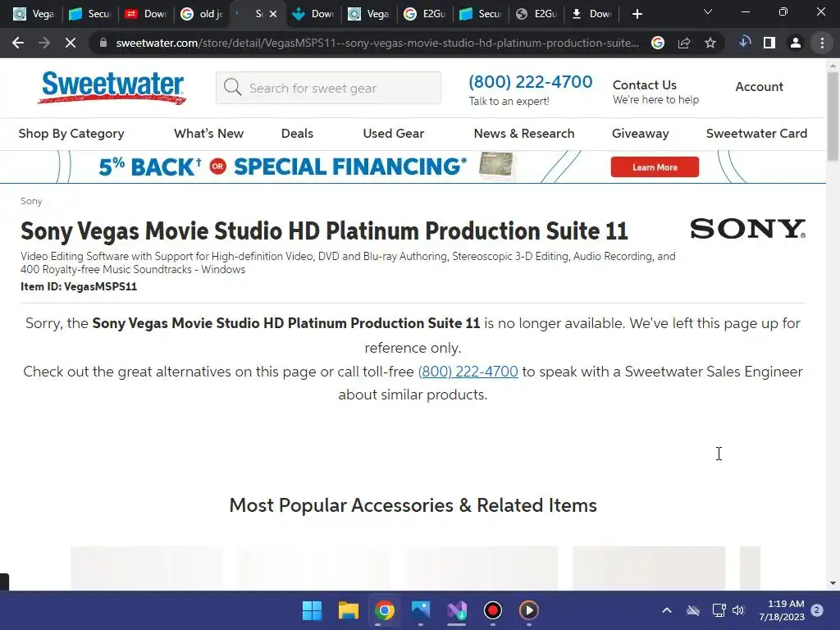Switch to the last Down tab
840x630 pixels.
(592, 14)
